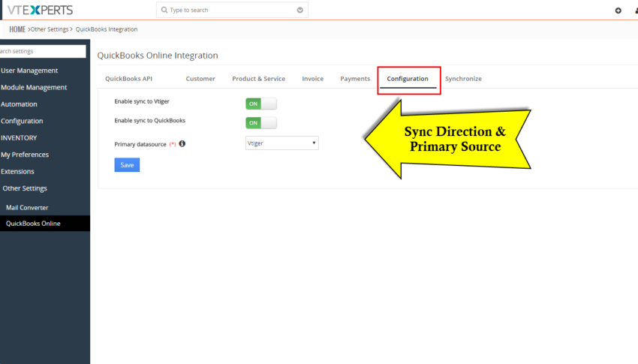Click the Enable sync to Vtiger label
Viewport: 638px width, 364px height.
[142, 101]
